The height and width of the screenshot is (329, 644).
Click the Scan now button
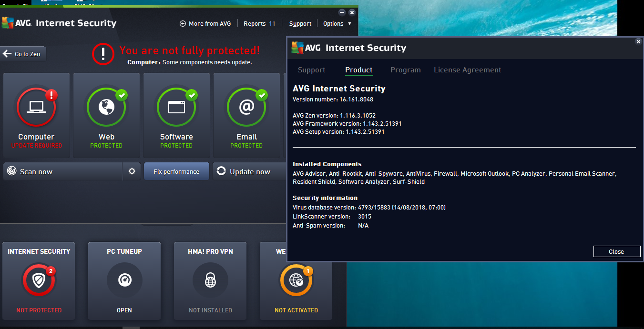pos(62,171)
